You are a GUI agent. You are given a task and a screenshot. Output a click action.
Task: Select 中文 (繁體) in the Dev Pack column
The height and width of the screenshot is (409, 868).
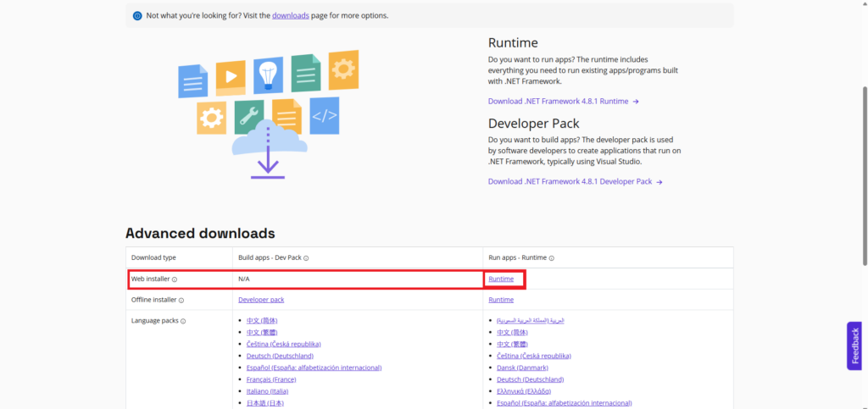[x=262, y=332]
